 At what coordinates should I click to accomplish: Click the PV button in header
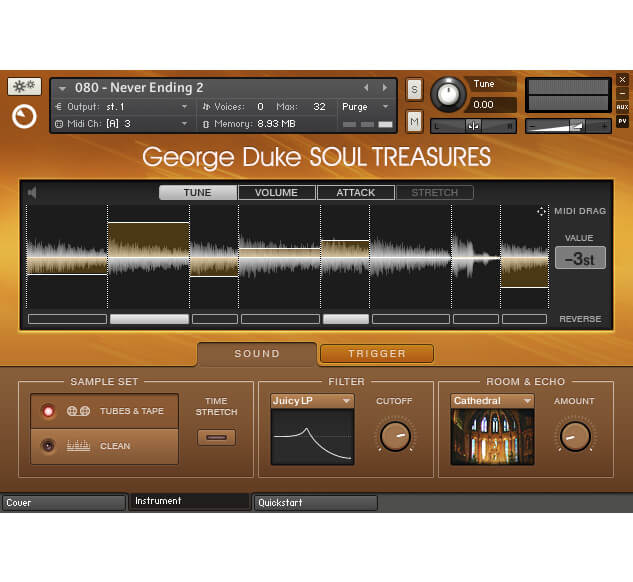(x=622, y=121)
